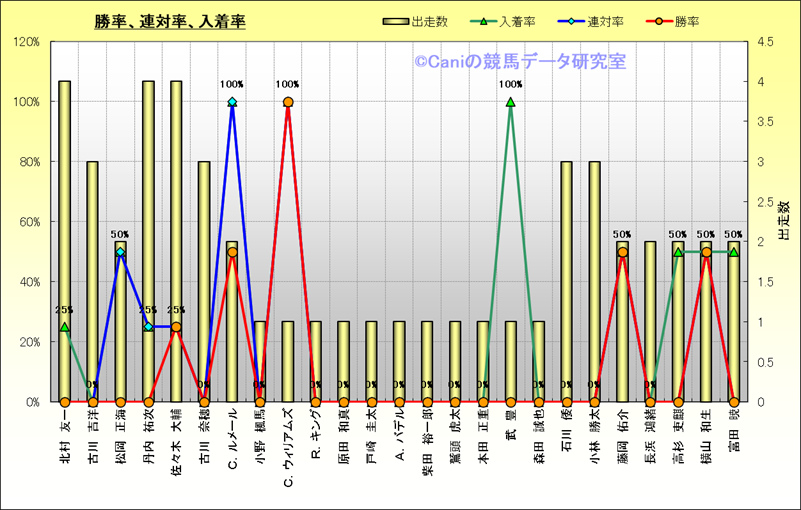This screenshot has height=510, width=801.
Task: Click the 25% green triangle for 北村 友一
Action: (65, 327)
